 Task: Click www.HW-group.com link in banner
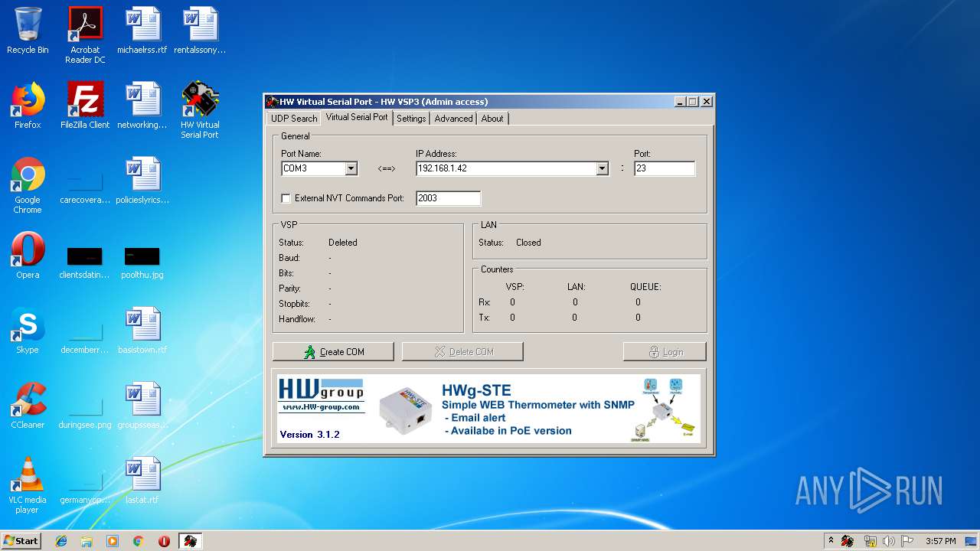(321, 407)
